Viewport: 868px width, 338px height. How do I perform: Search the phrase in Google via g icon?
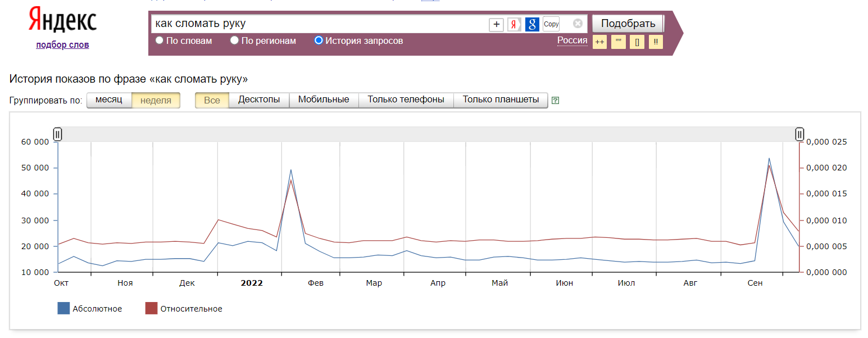coord(532,24)
